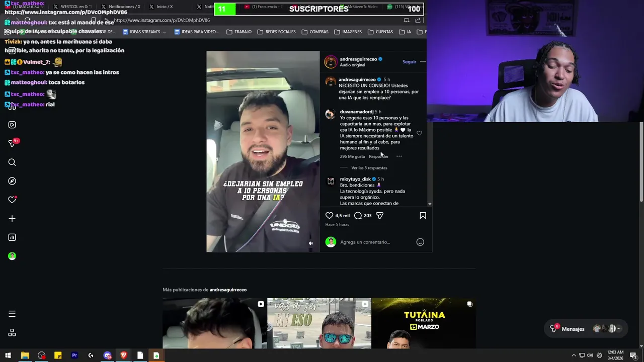
Task: Open Windows notification center
Action: point(633,355)
